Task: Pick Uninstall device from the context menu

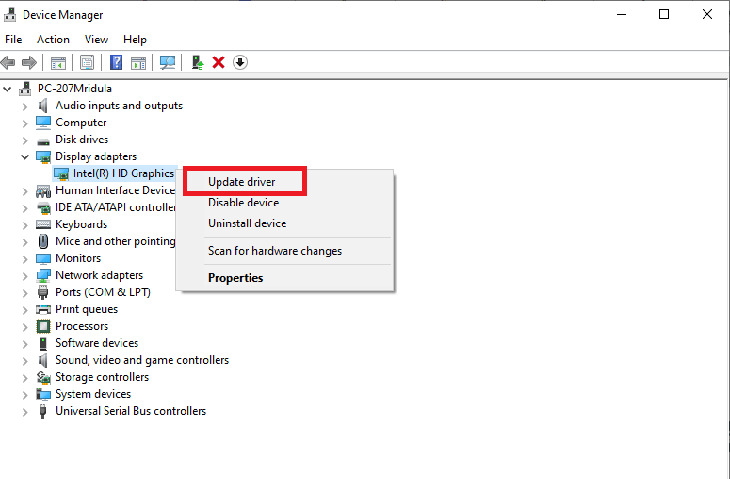Action: pos(246,224)
